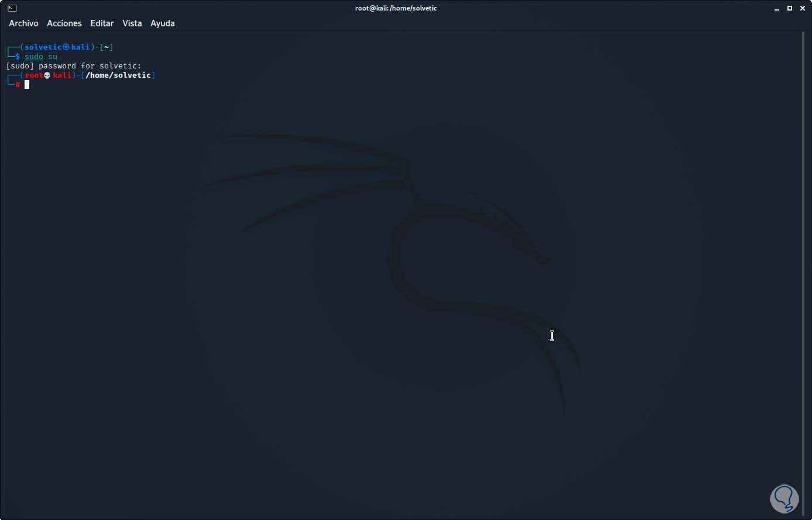Maximize the terminal window
812x520 pixels.
[789, 8]
